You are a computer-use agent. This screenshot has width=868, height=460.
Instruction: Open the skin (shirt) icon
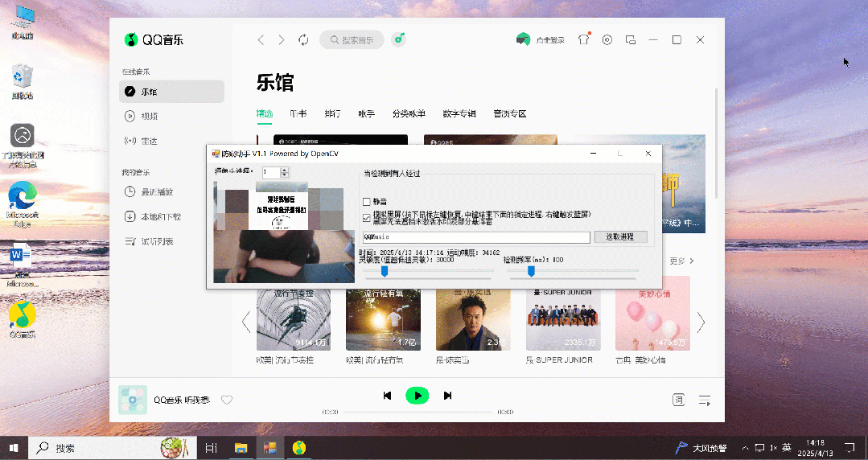[x=583, y=39]
